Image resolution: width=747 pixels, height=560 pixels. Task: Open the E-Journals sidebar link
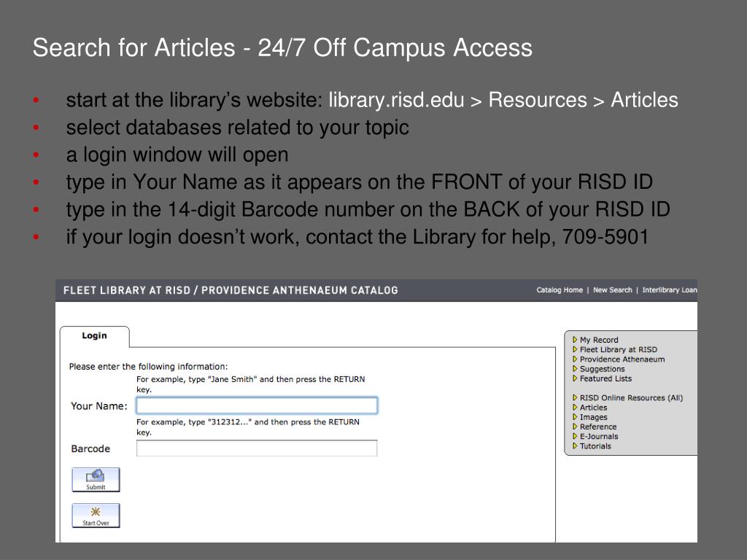[599, 436]
